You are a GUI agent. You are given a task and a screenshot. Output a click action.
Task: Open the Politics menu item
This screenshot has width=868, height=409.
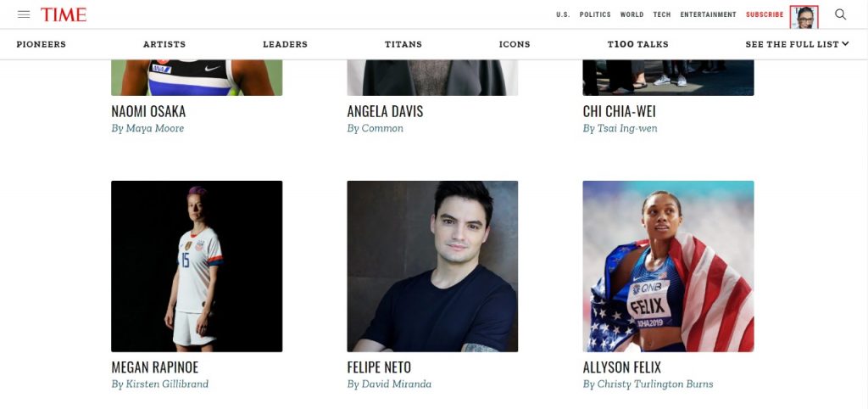595,15
